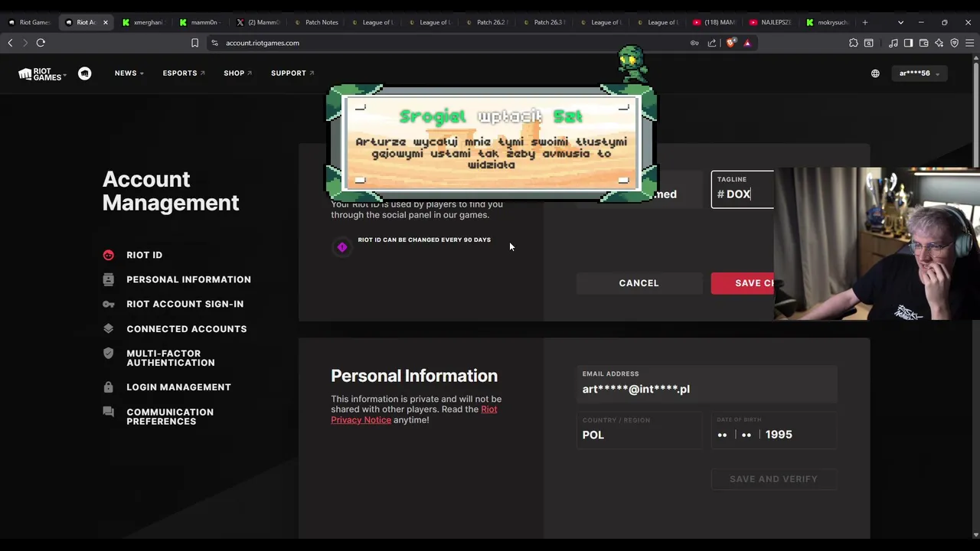980x551 pixels.
Task: Open the browser hamburger menu
Action: 969,43
